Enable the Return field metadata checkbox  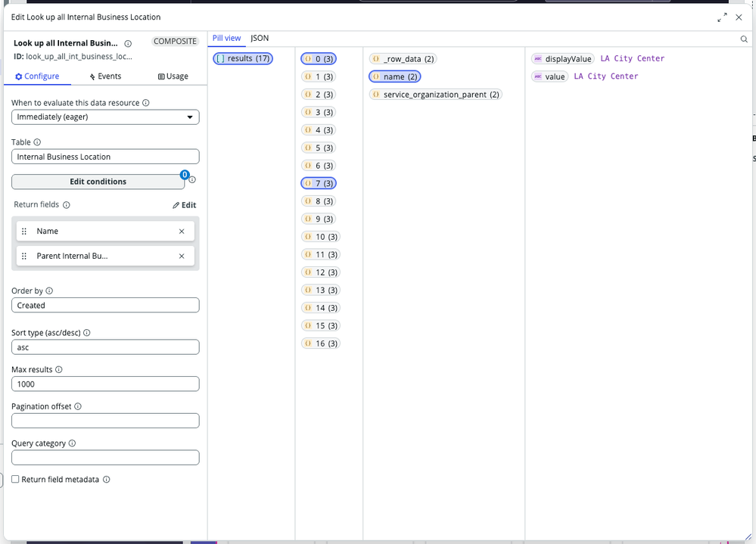pyautogui.click(x=14, y=479)
